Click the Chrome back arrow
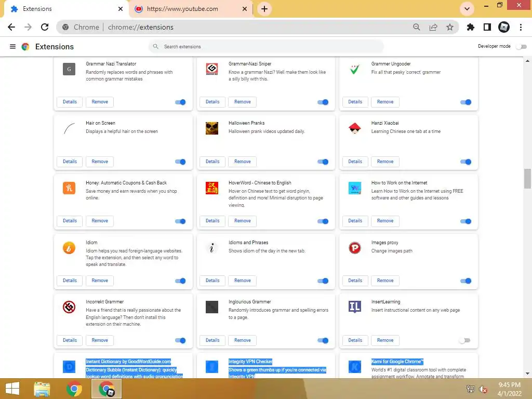This screenshot has height=399, width=532. click(11, 27)
